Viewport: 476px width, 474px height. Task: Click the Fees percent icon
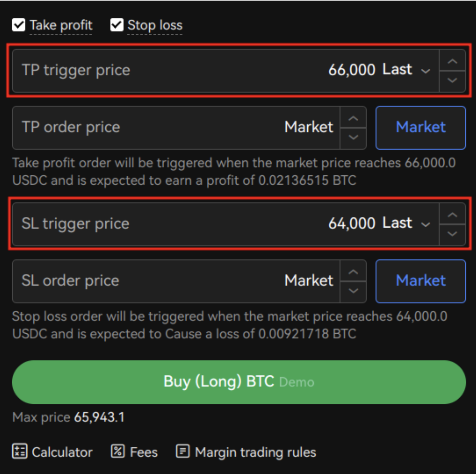coord(118,451)
